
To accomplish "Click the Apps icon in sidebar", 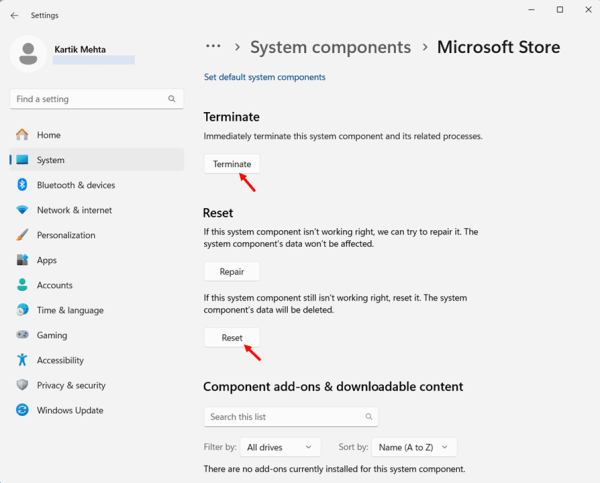I will [22, 260].
